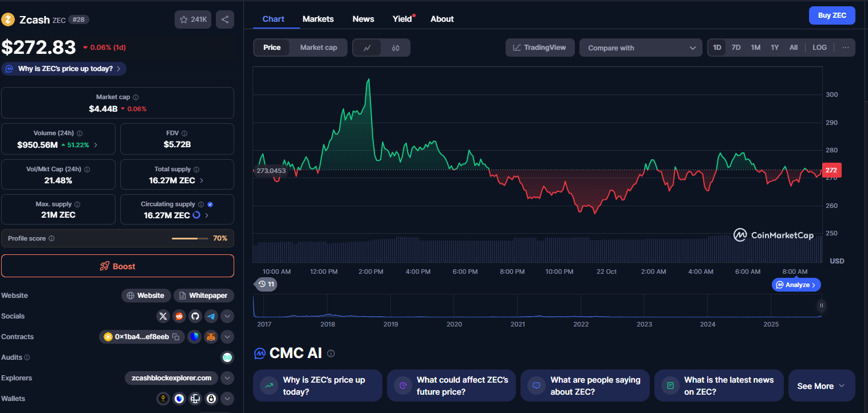Viewport: 868px width, 413px height.
Task: Click the Buy ZEC button
Action: click(x=831, y=15)
